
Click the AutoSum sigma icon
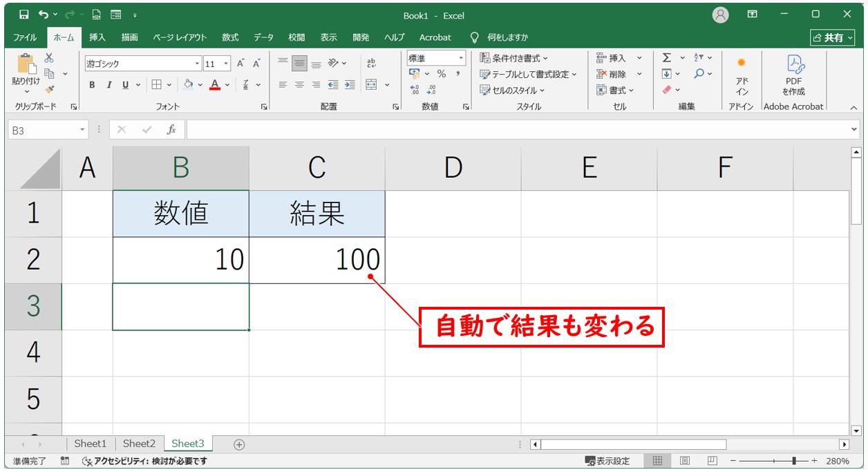click(x=667, y=58)
